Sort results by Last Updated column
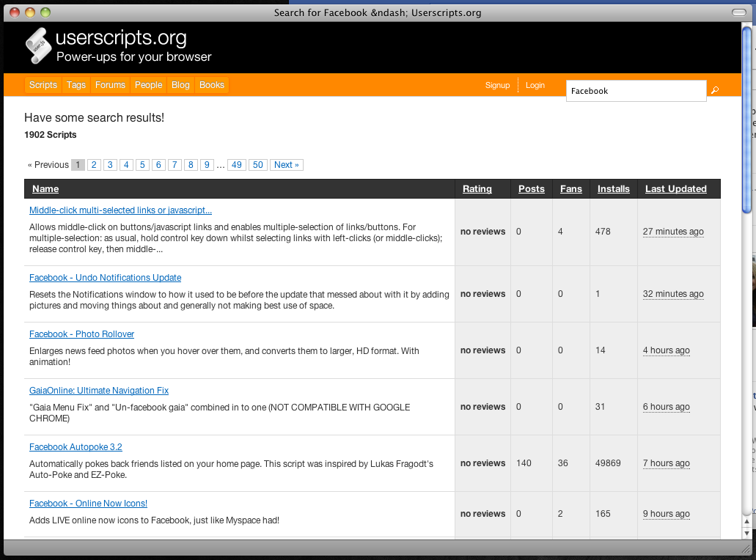 coord(675,189)
